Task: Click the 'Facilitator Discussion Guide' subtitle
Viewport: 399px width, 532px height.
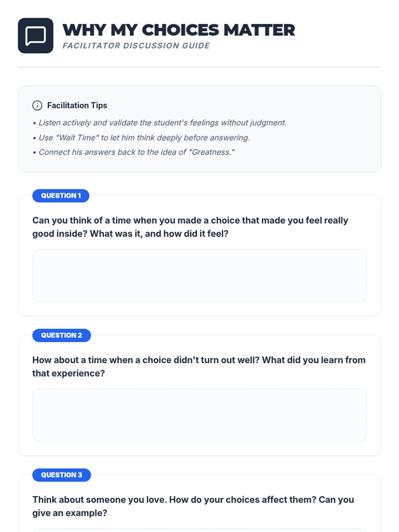Action: click(x=136, y=46)
